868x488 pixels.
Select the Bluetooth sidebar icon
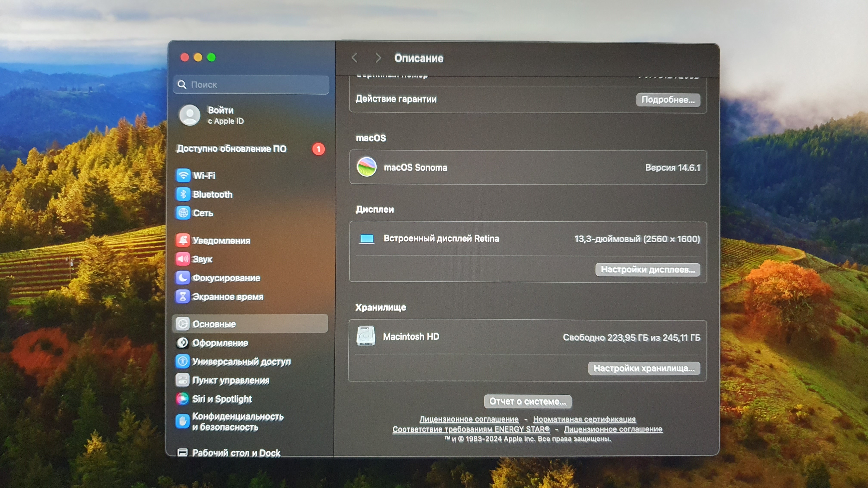tap(183, 194)
